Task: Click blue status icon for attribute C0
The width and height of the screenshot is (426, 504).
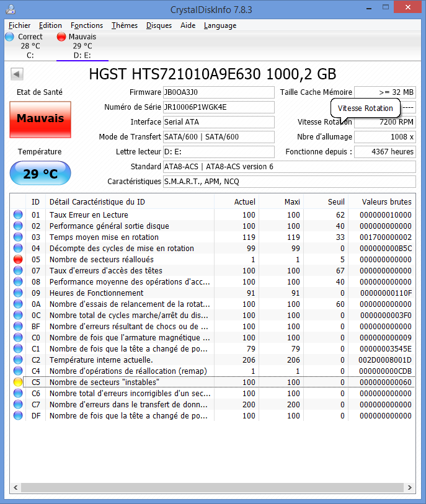Action: [18, 337]
